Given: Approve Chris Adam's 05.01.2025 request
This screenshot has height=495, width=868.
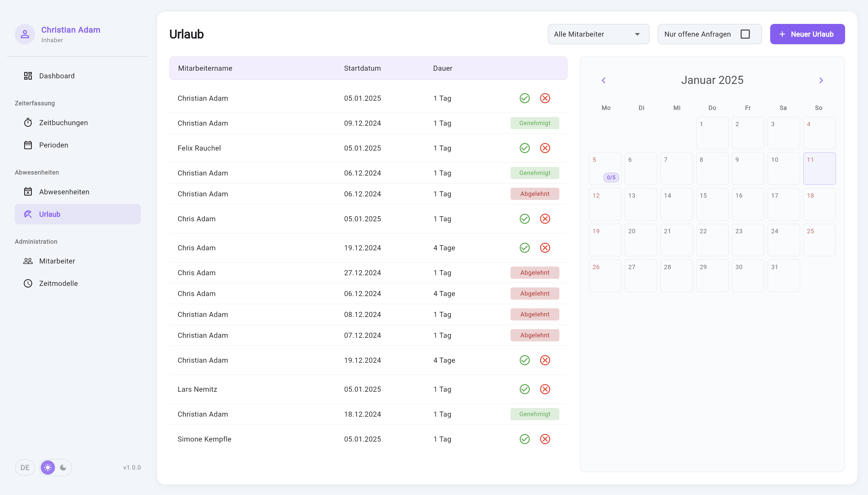Looking at the screenshot, I should pyautogui.click(x=524, y=219).
